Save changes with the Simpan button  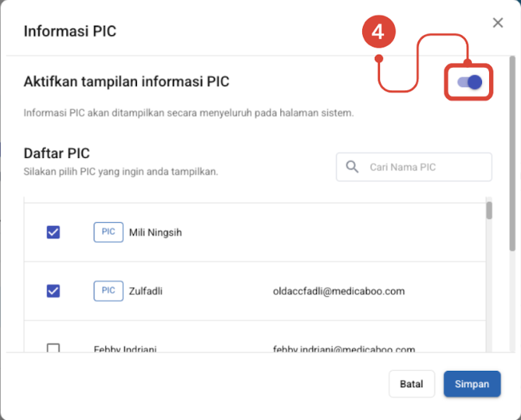[x=472, y=383]
